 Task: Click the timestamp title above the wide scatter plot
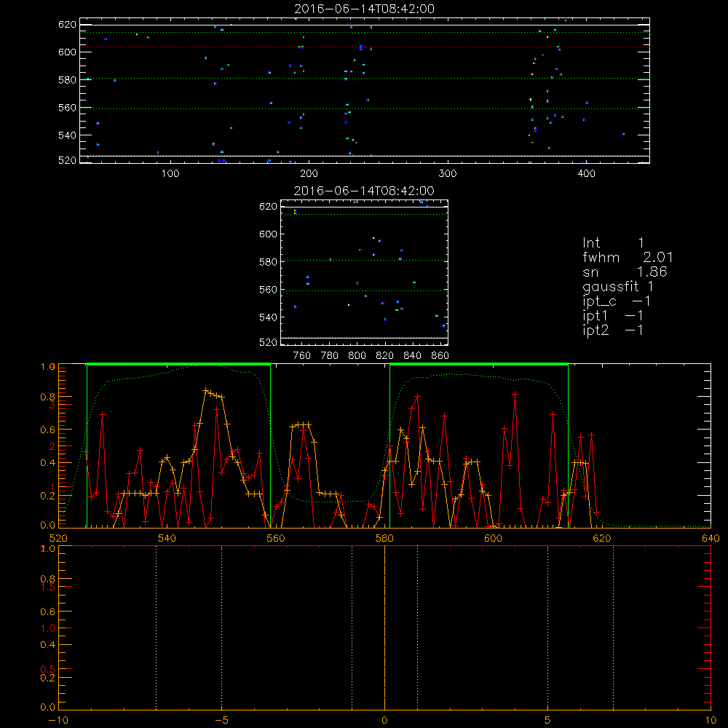pyautogui.click(x=365, y=9)
